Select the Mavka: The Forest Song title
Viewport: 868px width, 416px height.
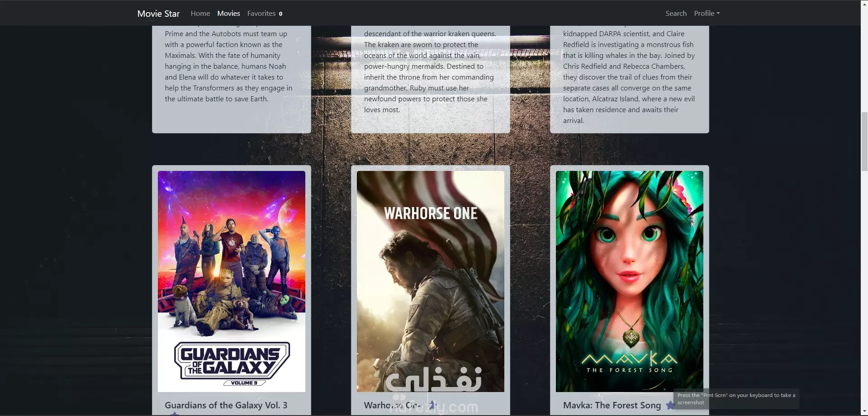pos(612,405)
